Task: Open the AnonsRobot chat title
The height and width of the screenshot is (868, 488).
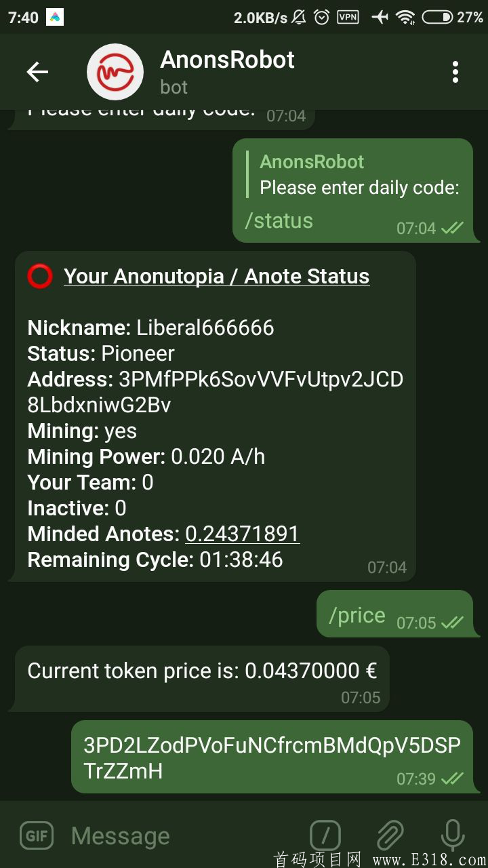Action: click(x=228, y=60)
